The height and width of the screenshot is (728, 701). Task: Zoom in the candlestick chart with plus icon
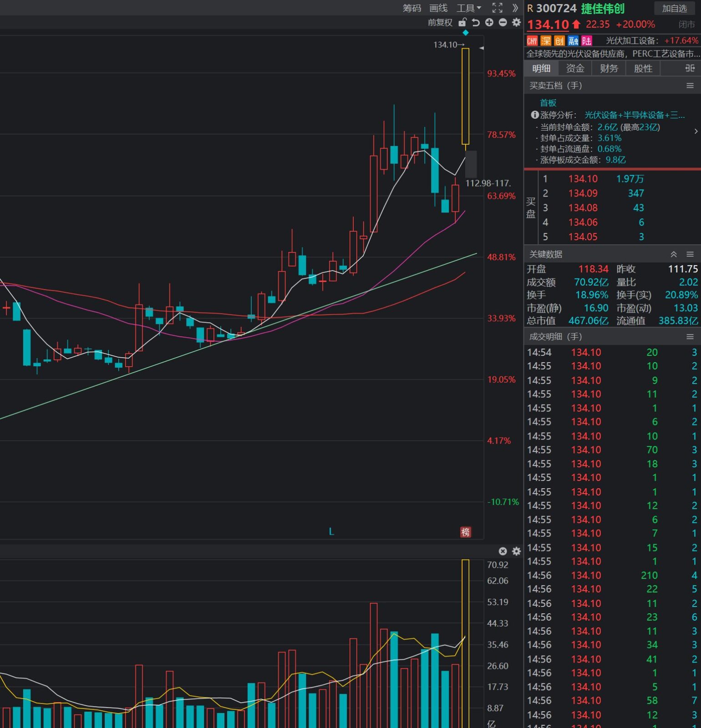489,22
